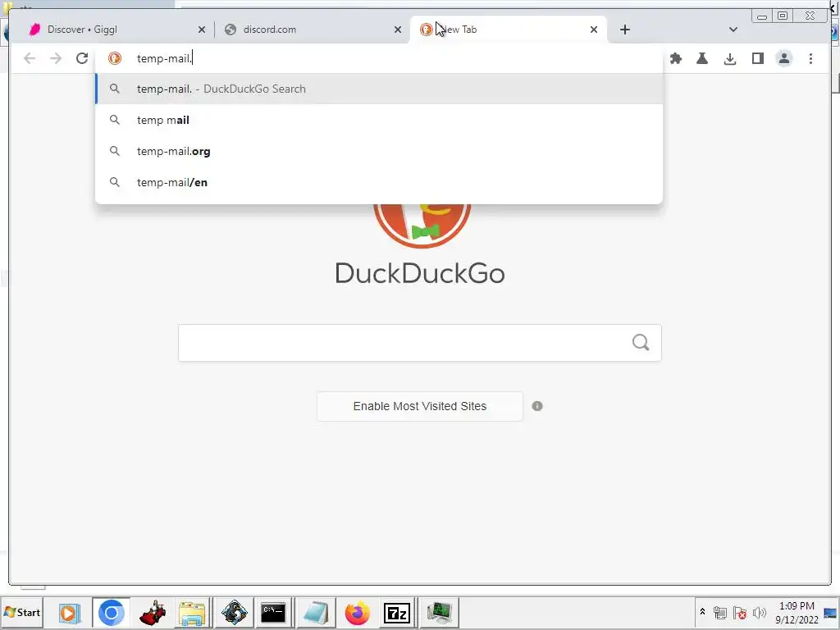Viewport: 840px width, 630px height.
Task: Open the three-dot browser menu
Action: coord(811,58)
